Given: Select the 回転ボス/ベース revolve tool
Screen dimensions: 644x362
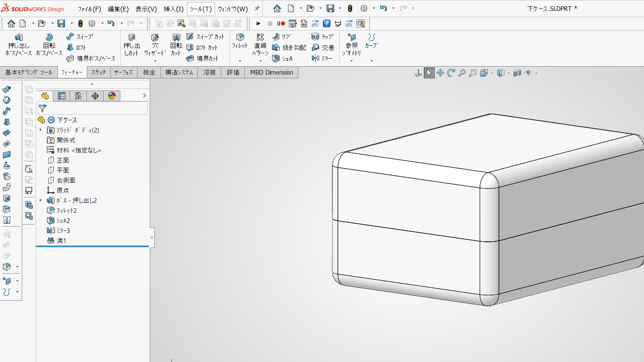Looking at the screenshot, I should (x=49, y=45).
